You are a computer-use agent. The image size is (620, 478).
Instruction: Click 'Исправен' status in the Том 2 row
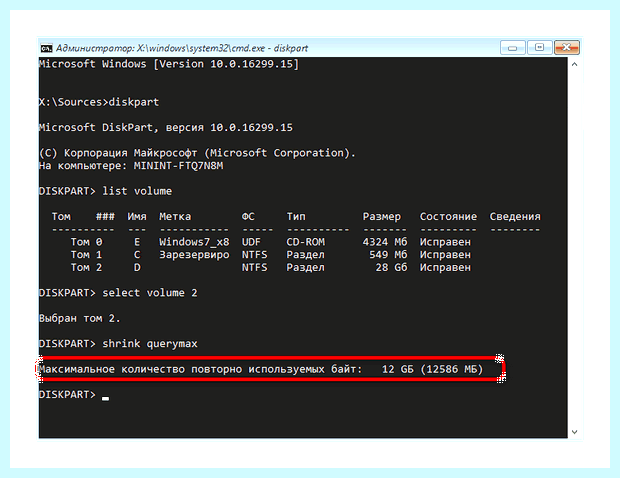445,268
